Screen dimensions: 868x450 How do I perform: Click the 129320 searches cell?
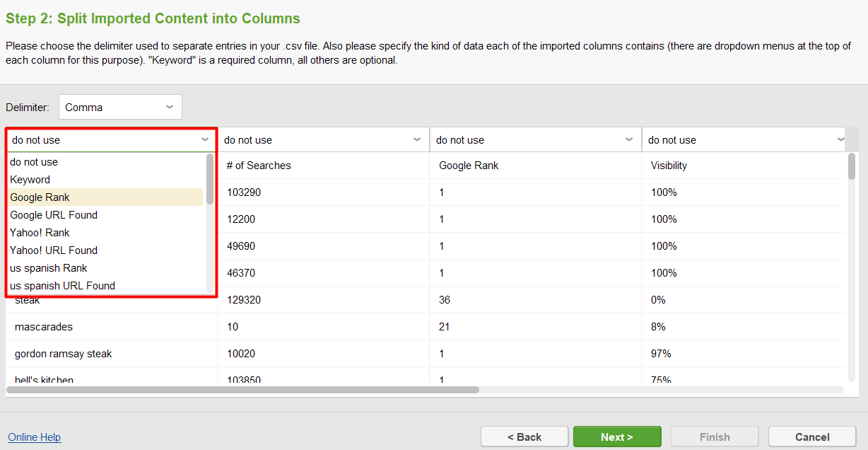click(324, 300)
